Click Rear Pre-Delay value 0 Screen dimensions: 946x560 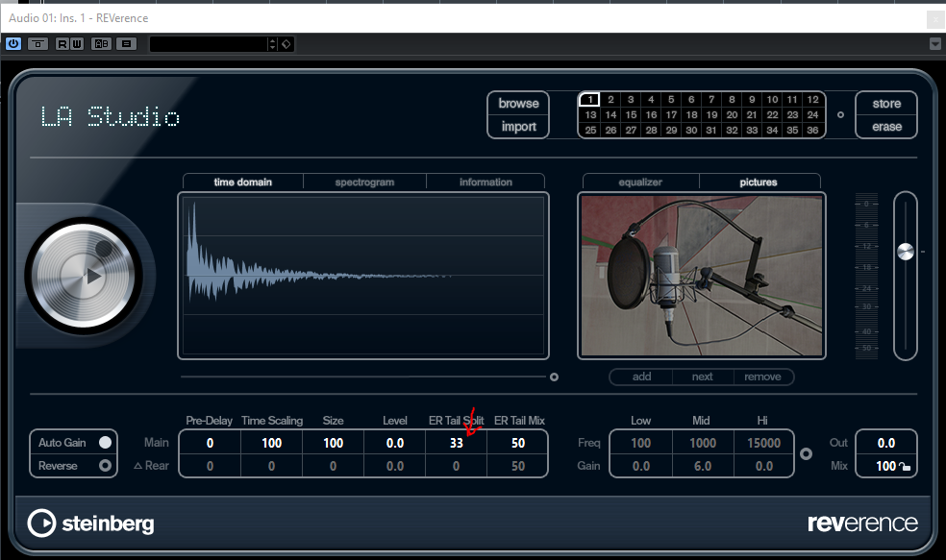210,466
